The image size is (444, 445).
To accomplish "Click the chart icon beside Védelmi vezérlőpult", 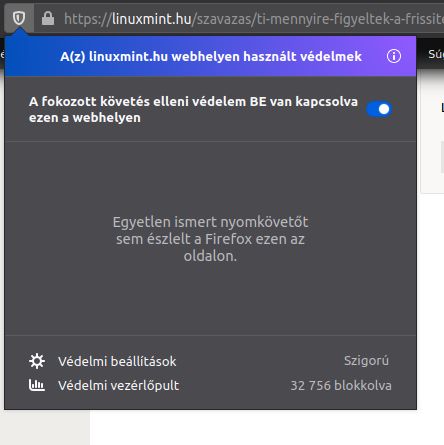I will point(37,385).
